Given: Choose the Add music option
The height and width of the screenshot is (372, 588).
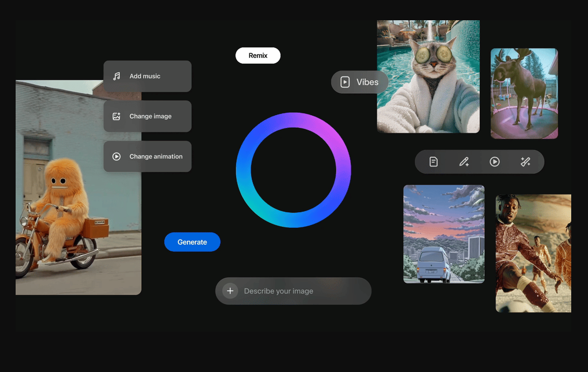Looking at the screenshot, I should (148, 76).
